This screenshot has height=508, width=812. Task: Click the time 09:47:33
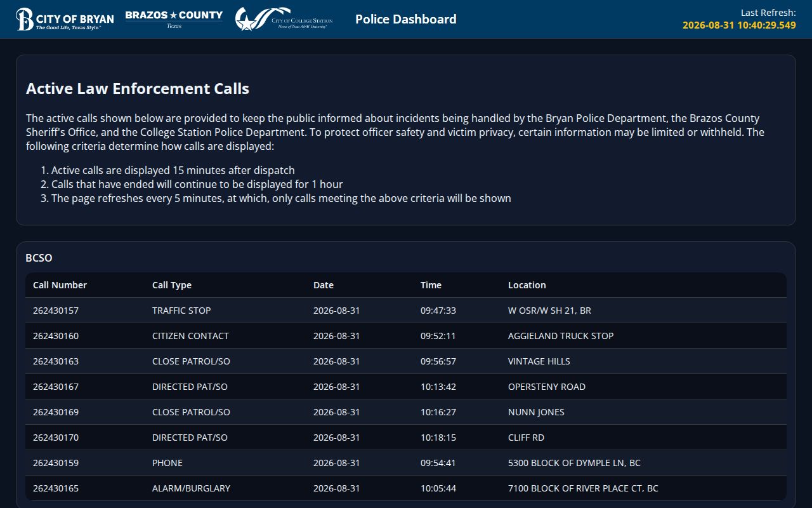click(x=438, y=311)
